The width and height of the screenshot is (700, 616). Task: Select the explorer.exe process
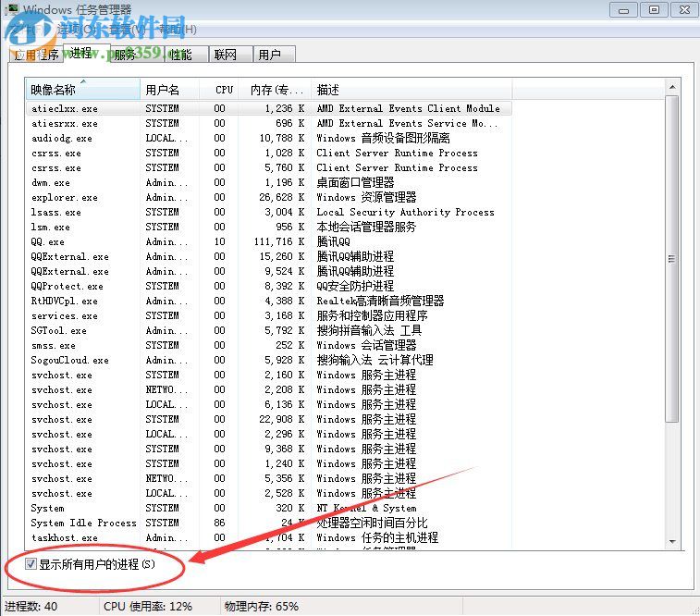[269, 197]
